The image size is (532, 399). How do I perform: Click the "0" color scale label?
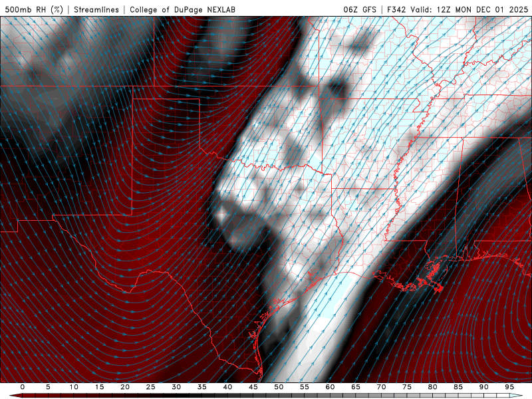point(23,387)
